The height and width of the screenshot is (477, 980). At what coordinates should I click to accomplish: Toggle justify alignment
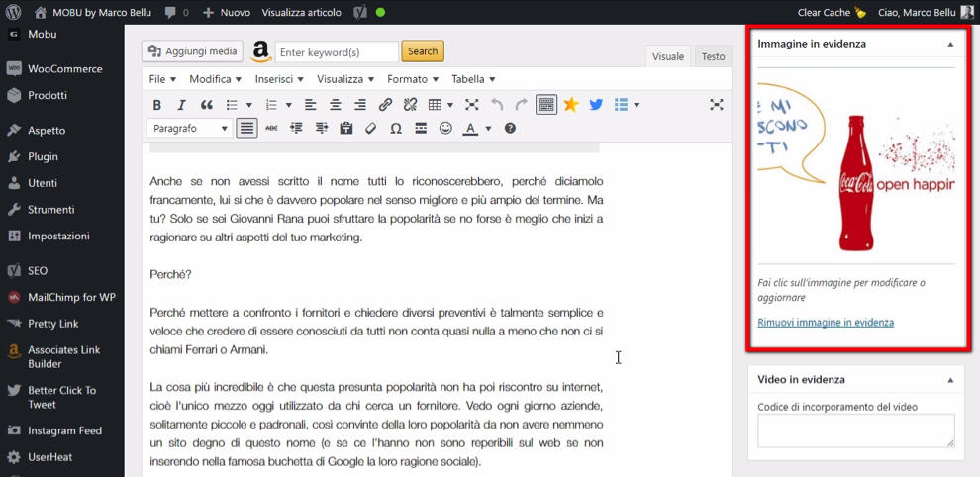pyautogui.click(x=247, y=129)
